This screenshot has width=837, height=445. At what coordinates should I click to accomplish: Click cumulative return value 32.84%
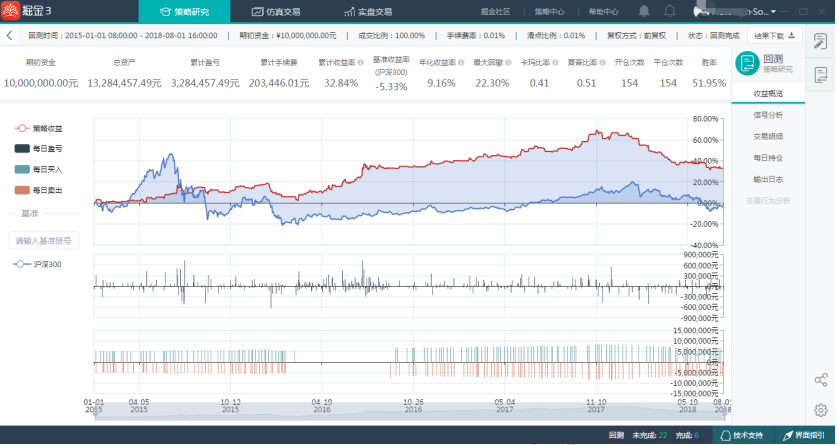(x=341, y=83)
